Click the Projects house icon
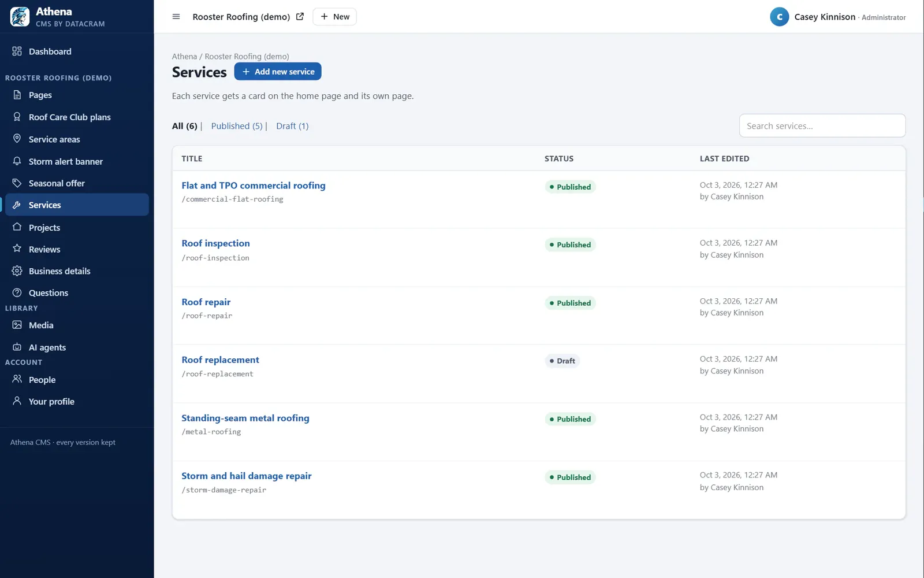924x578 pixels. [x=17, y=227]
